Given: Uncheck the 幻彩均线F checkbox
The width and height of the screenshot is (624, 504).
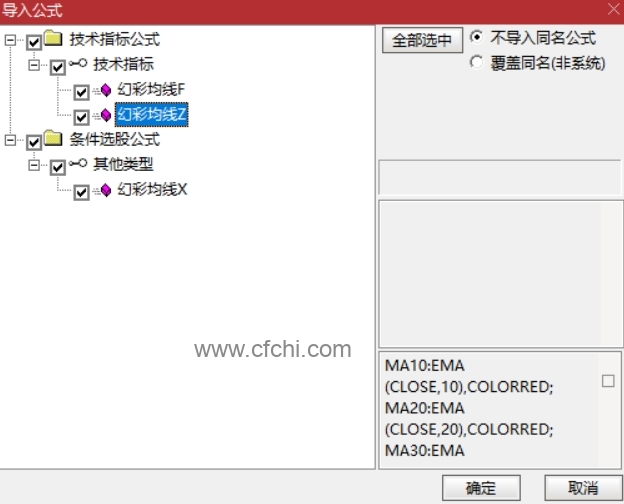Looking at the screenshot, I should [82, 92].
